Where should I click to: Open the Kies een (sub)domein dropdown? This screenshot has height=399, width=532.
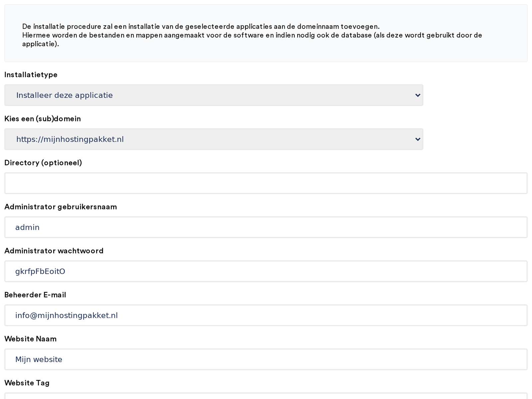214,139
